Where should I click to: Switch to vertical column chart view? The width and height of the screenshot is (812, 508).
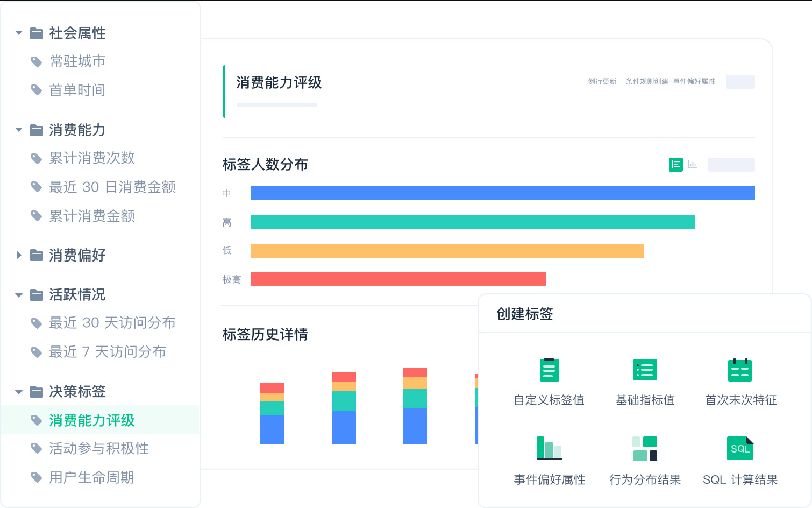[x=693, y=165]
